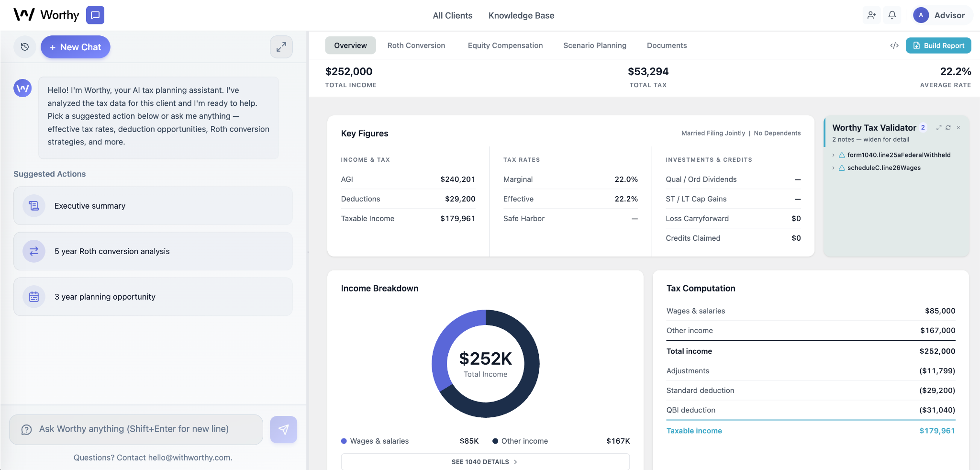Image resolution: width=980 pixels, height=470 pixels.
Task: Click the warning triangle beside scheduleC.line26Wages
Action: click(842, 168)
